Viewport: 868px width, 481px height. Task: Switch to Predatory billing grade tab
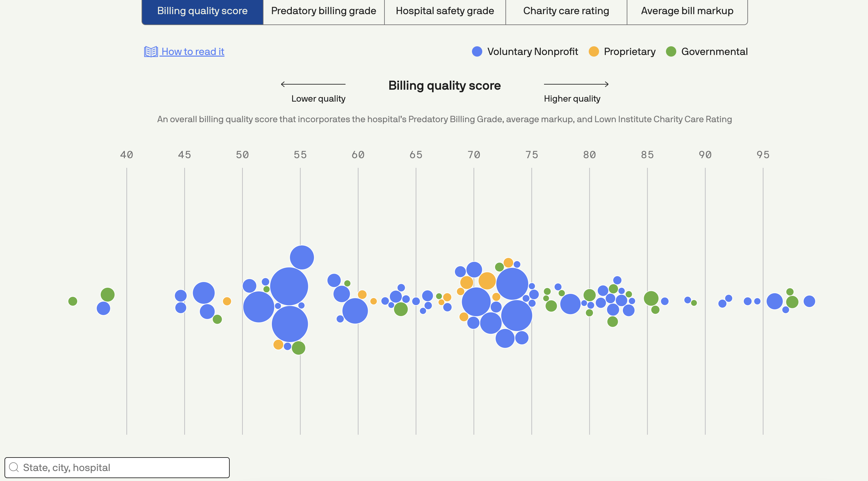click(323, 11)
